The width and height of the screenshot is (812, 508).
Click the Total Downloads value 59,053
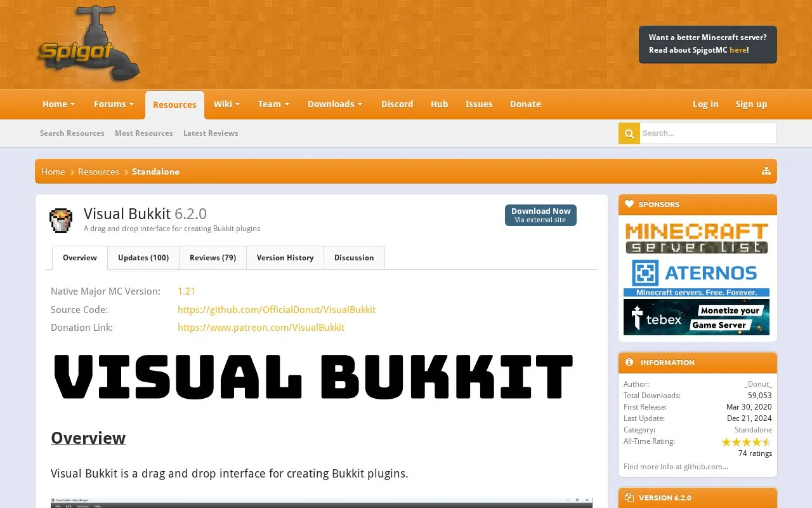pyautogui.click(x=760, y=396)
